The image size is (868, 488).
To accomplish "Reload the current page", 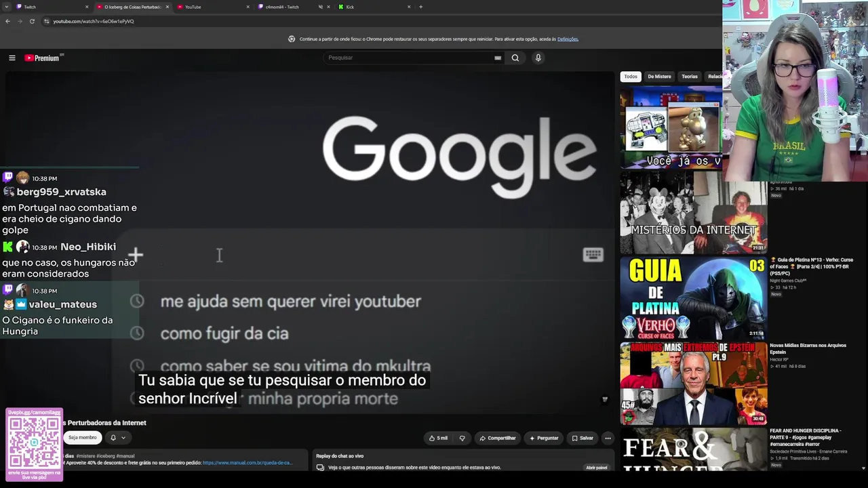I will (32, 21).
